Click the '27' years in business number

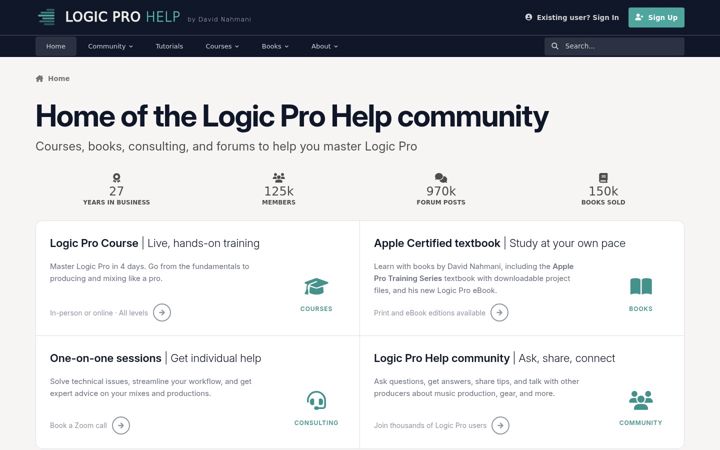coord(117,191)
